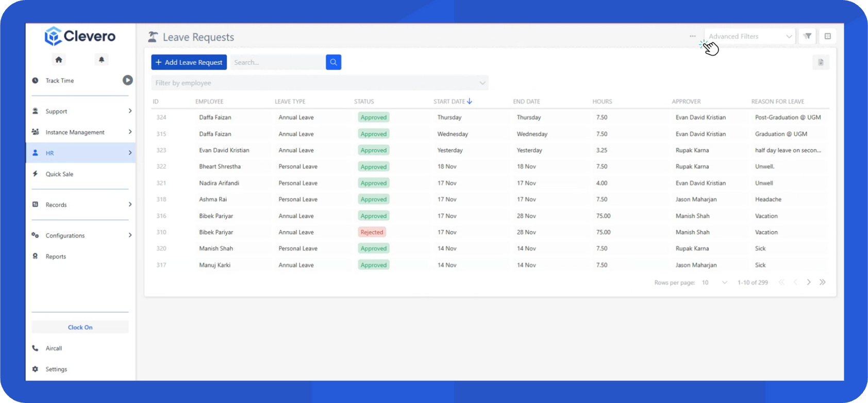The height and width of the screenshot is (403, 868).
Task: Sort by the Employee column header
Action: click(x=209, y=102)
